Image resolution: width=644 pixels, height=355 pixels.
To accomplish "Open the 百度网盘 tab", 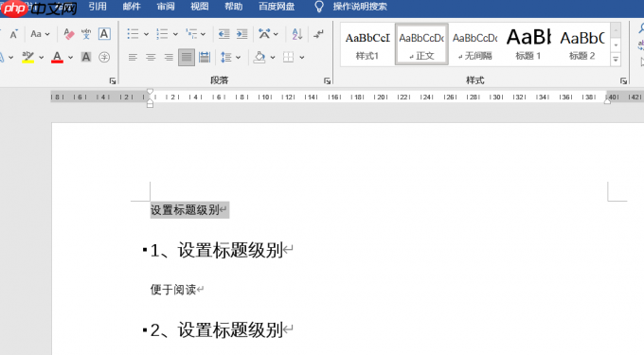I will (x=277, y=7).
